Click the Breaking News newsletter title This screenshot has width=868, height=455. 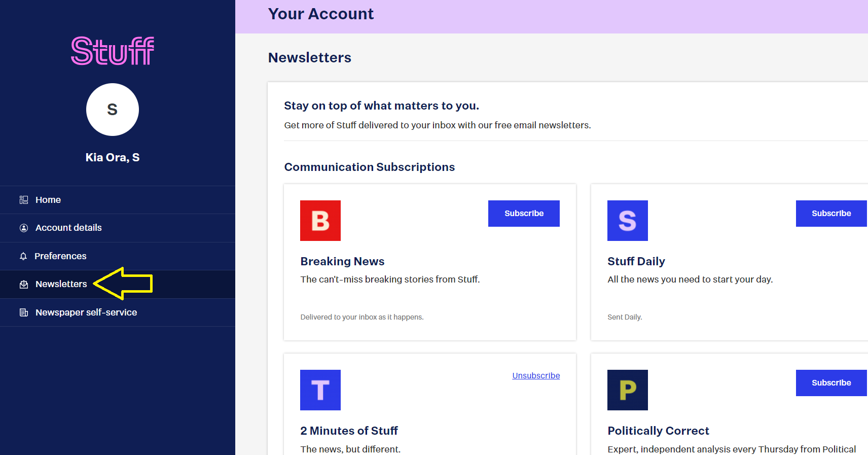point(342,261)
